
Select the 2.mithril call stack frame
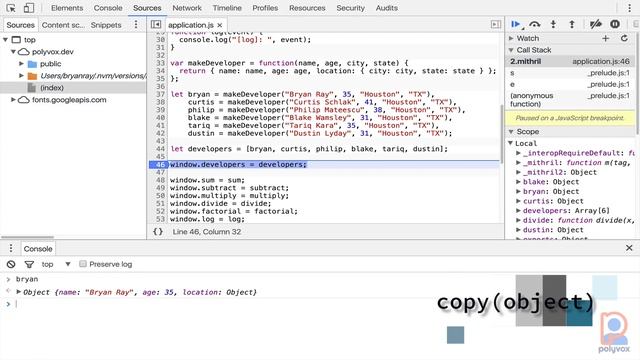click(x=570, y=61)
